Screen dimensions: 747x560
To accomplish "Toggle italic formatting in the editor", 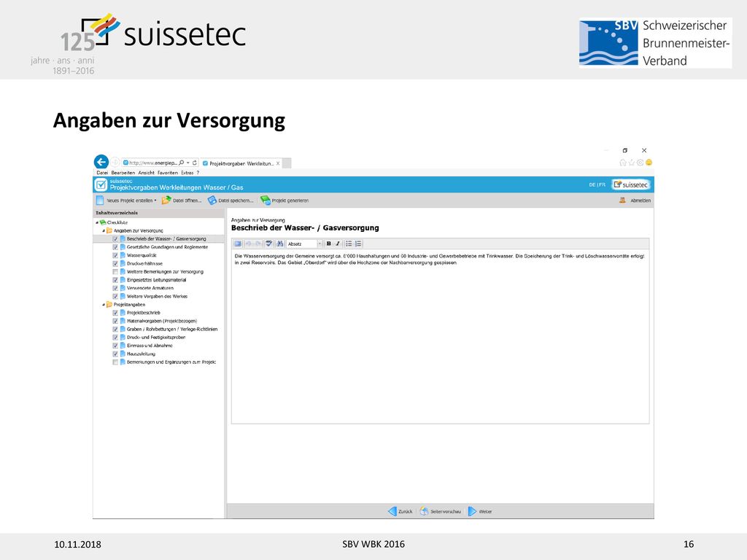I will pyautogui.click(x=338, y=244).
